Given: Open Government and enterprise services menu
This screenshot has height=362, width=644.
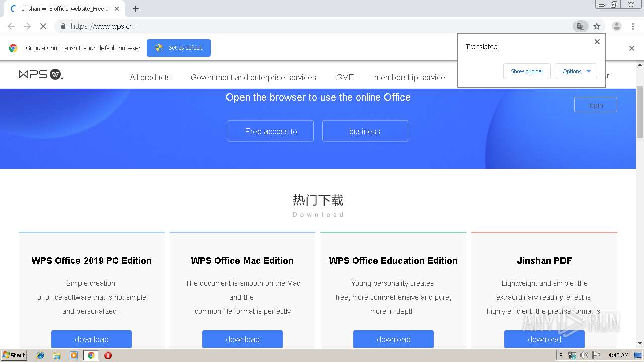Looking at the screenshot, I should click(254, 77).
